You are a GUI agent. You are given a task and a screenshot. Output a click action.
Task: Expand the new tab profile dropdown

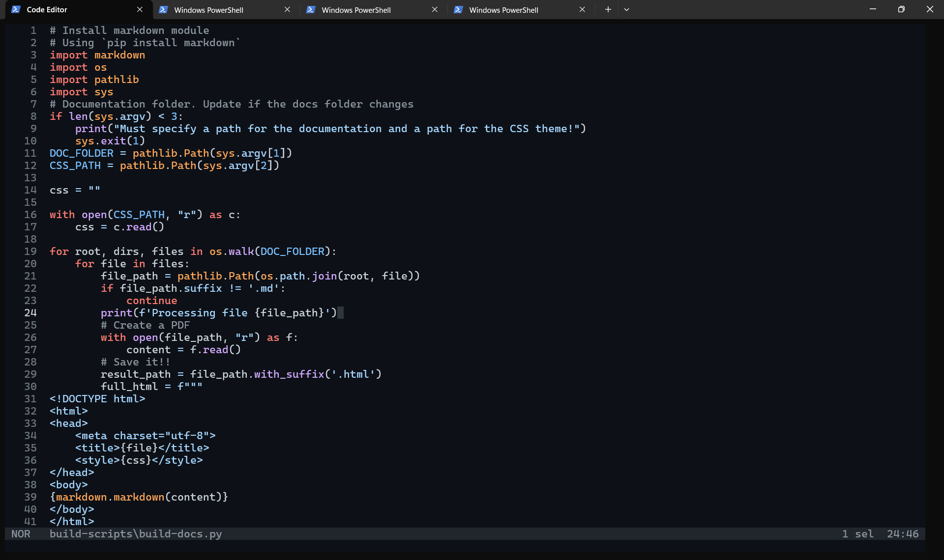click(626, 10)
